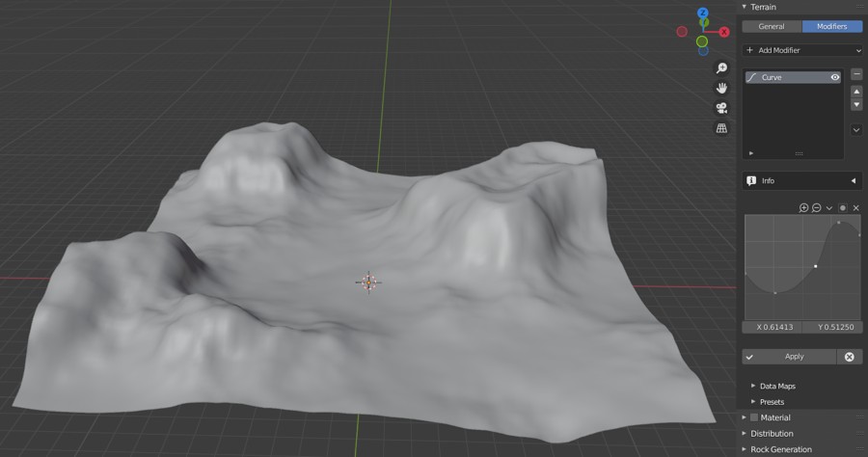868x457 pixels.
Task: Open modifier list specials chevron menu
Action: (x=856, y=130)
